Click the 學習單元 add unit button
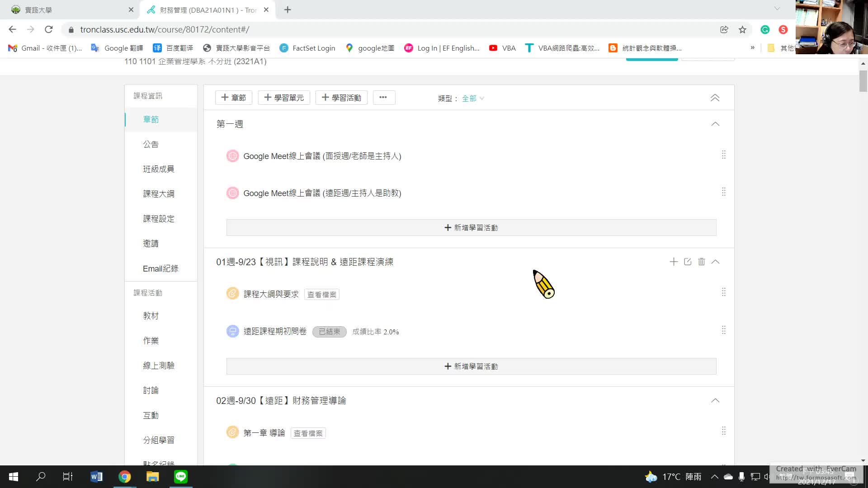The width and height of the screenshot is (868, 488). pyautogui.click(x=284, y=98)
